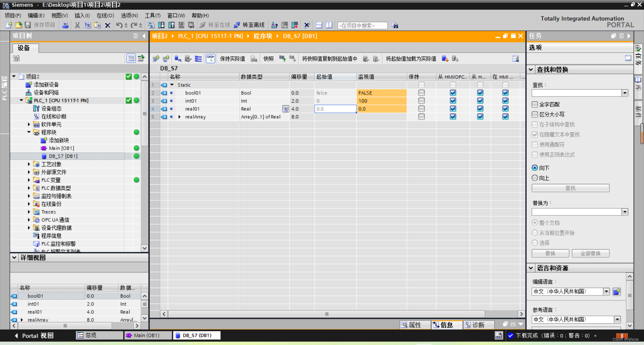
Task: Collapse PLC_1 node in project tree
Action: click(x=21, y=100)
